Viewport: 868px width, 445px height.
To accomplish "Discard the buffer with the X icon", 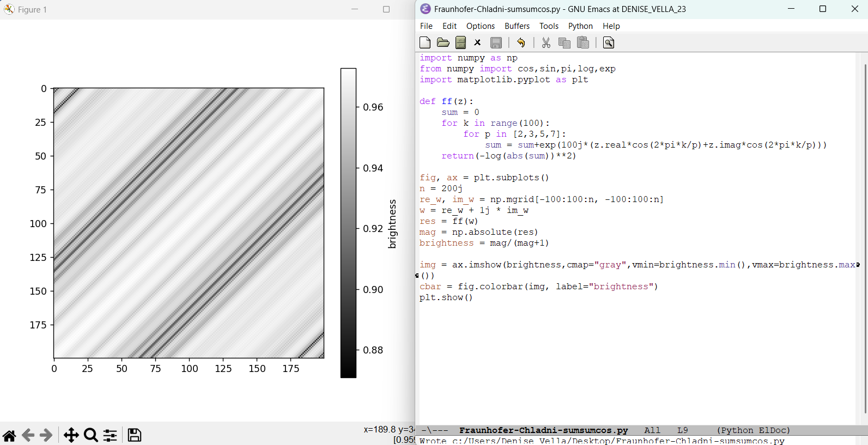I will [477, 42].
